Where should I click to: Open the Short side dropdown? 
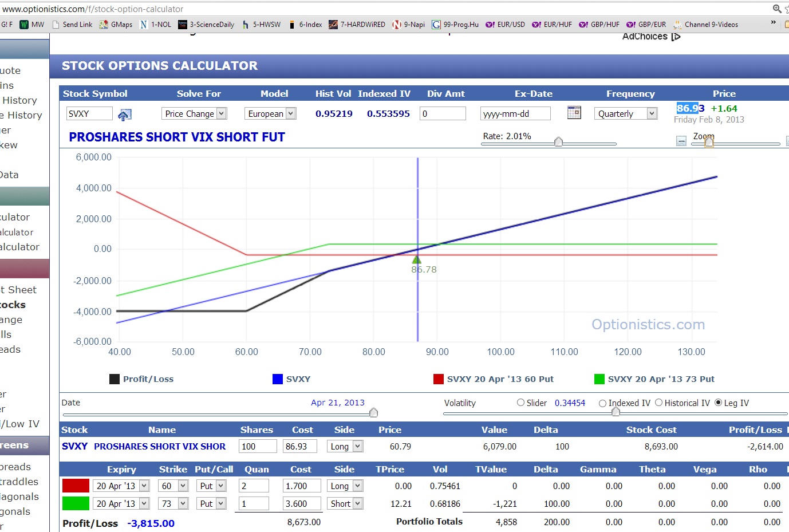(x=345, y=503)
